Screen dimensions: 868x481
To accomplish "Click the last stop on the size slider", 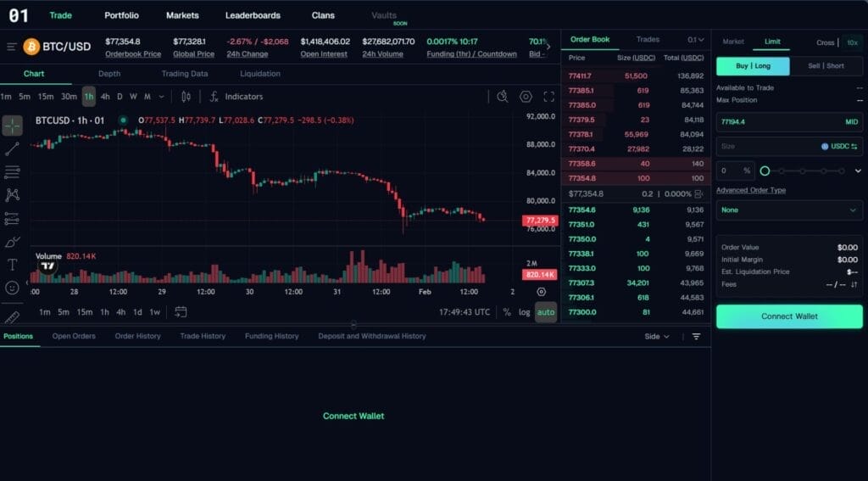I will click(842, 171).
